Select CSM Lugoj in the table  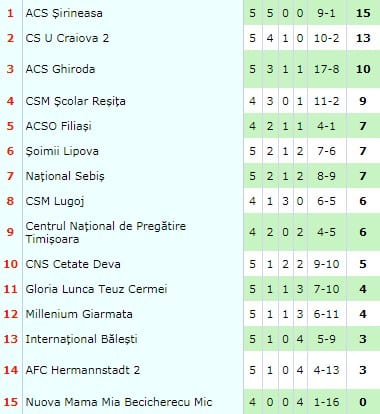[55, 201]
